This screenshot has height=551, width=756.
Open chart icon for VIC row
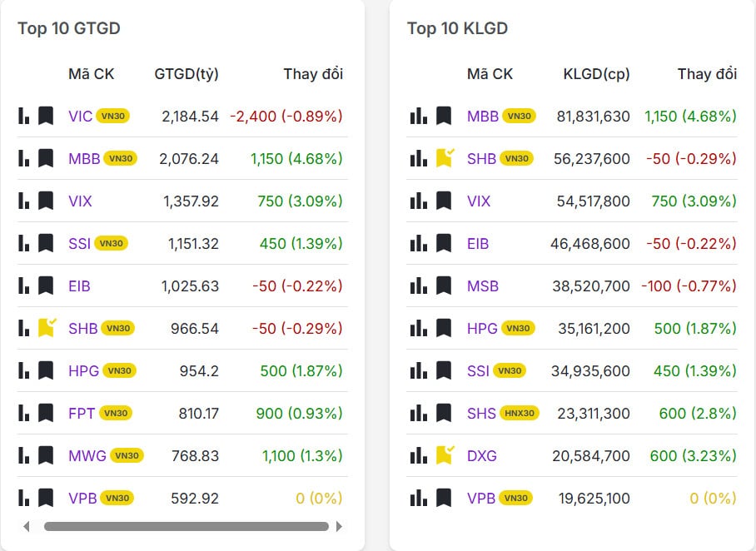click(24, 116)
